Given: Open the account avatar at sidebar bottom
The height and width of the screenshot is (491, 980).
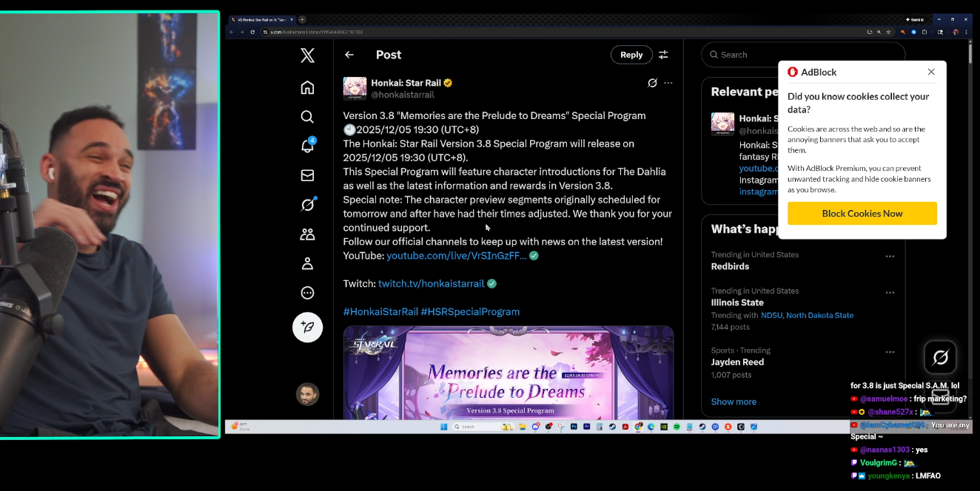Looking at the screenshot, I should [307, 394].
